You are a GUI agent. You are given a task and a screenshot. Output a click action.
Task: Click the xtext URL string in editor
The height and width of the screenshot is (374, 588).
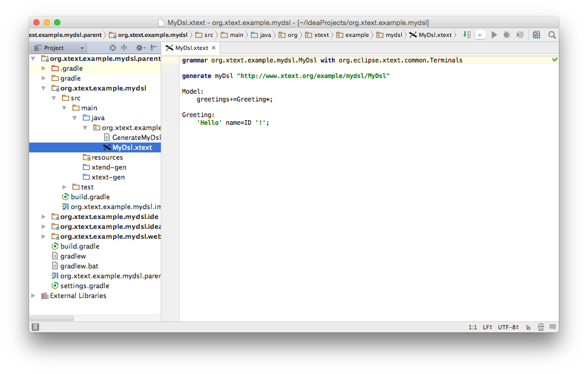313,76
